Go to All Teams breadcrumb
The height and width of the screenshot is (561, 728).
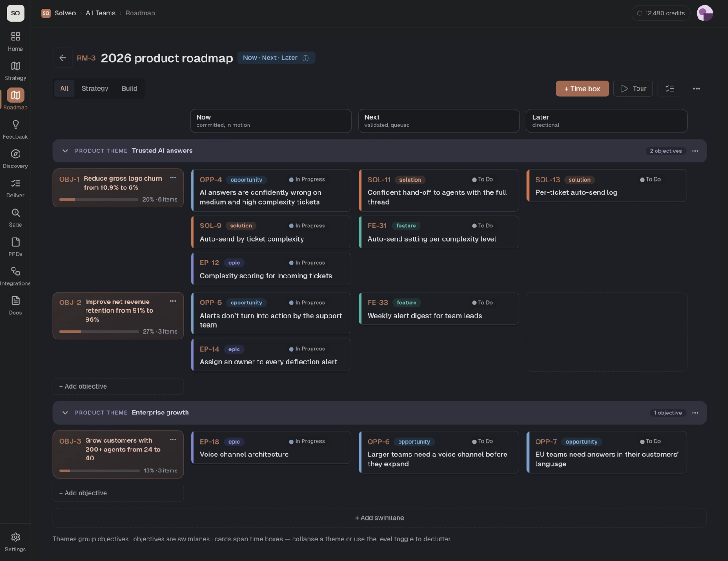pyautogui.click(x=101, y=13)
